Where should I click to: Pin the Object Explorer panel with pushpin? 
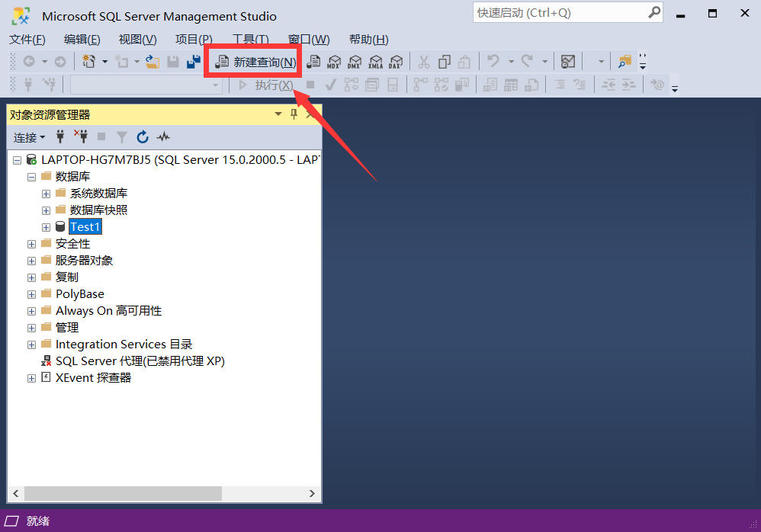294,114
